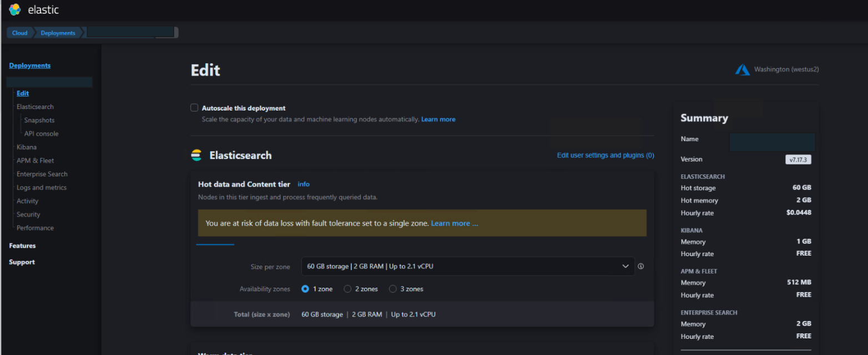Click the v7.17.3 version badge
This screenshot has width=868, height=355.
point(798,159)
